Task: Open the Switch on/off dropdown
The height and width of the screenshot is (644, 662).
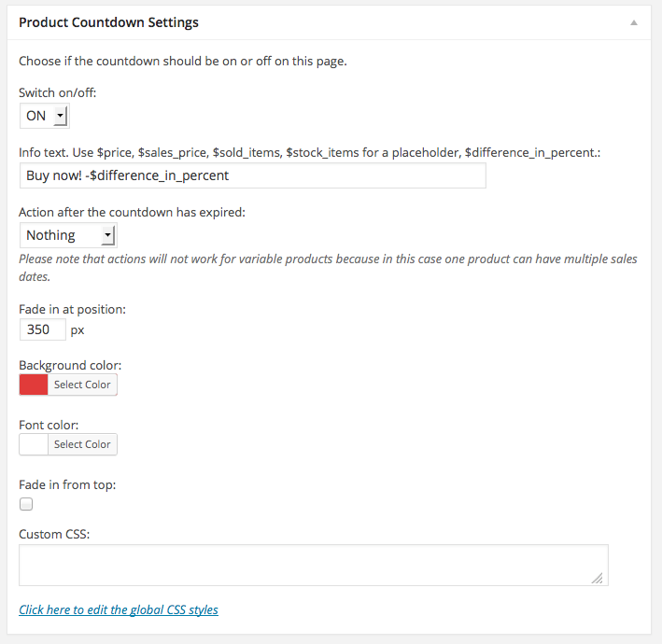Action: pyautogui.click(x=45, y=116)
